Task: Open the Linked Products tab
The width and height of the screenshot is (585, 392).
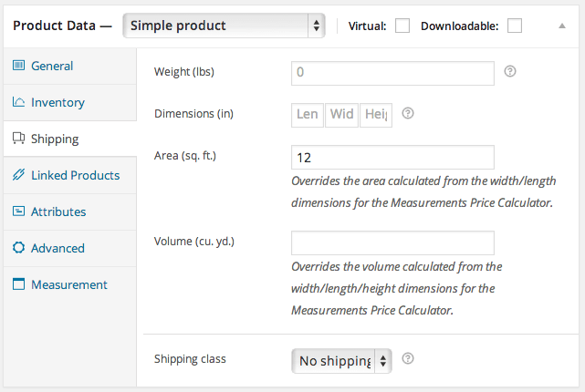Action: tap(75, 175)
